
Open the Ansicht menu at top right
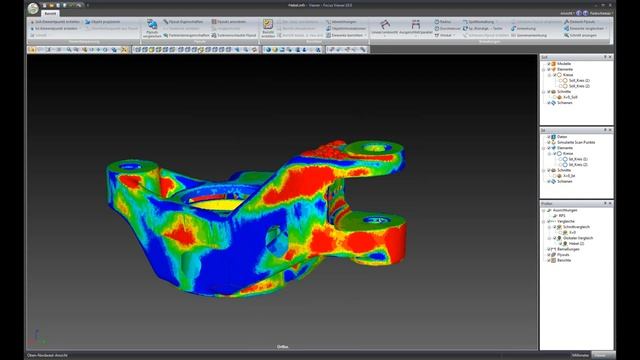567,13
